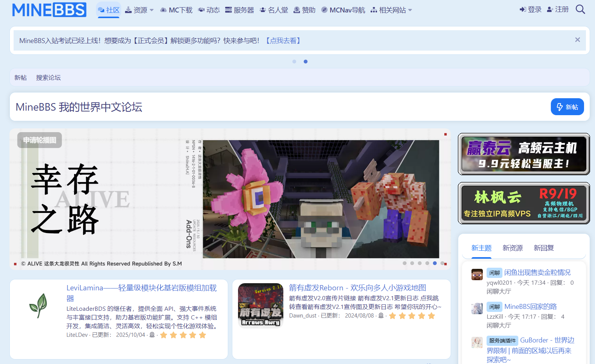This screenshot has width=595, height=364.
Task: Click the 注册 register link
Action: [558, 9]
